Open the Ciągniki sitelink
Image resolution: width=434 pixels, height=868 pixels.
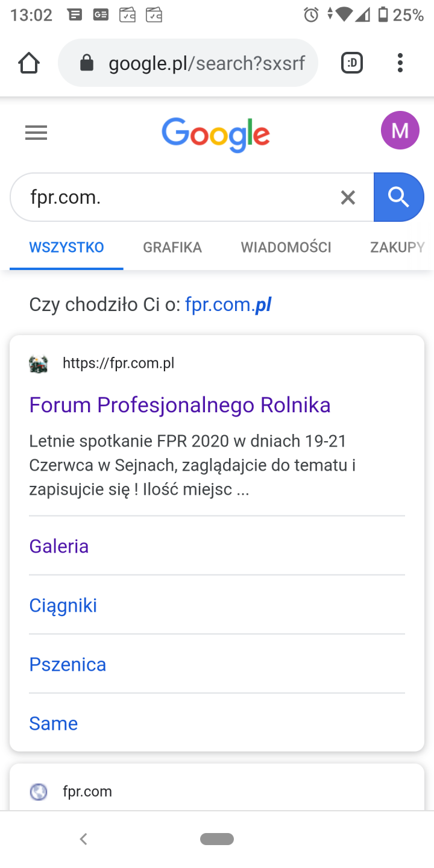tap(63, 605)
